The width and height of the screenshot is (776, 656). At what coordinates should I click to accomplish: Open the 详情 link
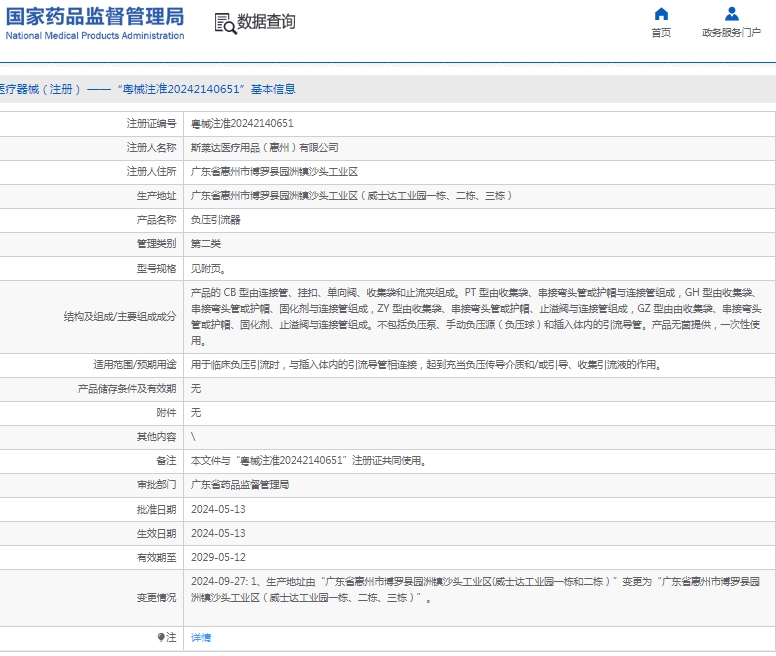click(x=201, y=638)
